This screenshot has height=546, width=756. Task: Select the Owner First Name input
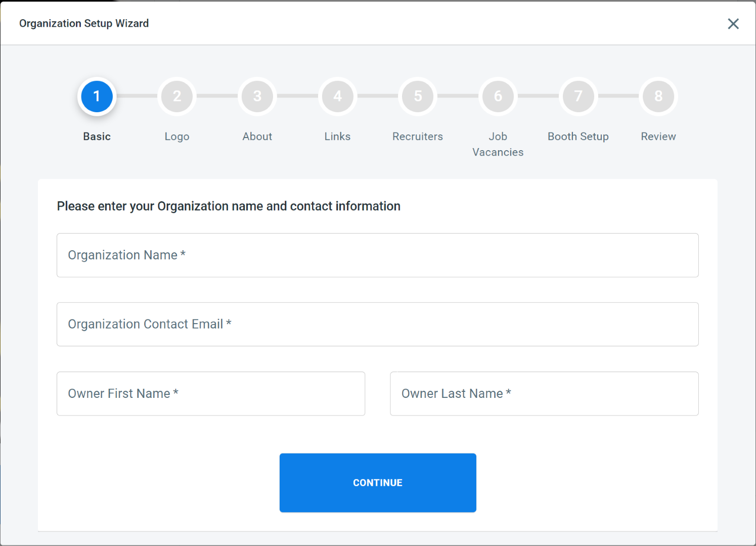[211, 394]
